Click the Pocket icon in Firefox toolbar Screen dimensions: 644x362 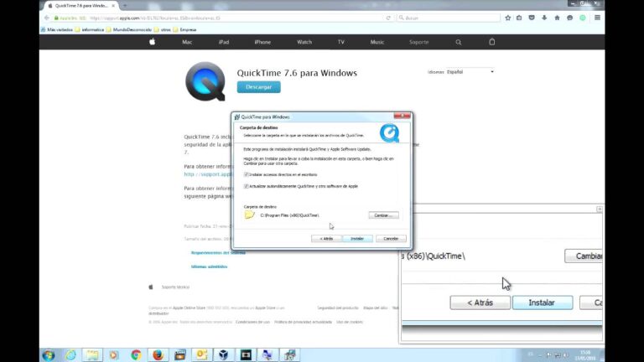(x=532, y=18)
